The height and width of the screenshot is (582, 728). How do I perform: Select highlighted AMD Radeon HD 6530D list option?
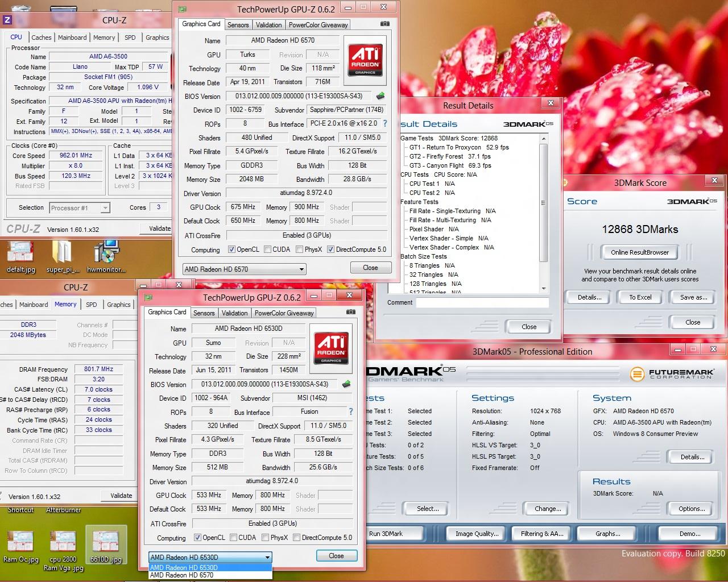210,567
